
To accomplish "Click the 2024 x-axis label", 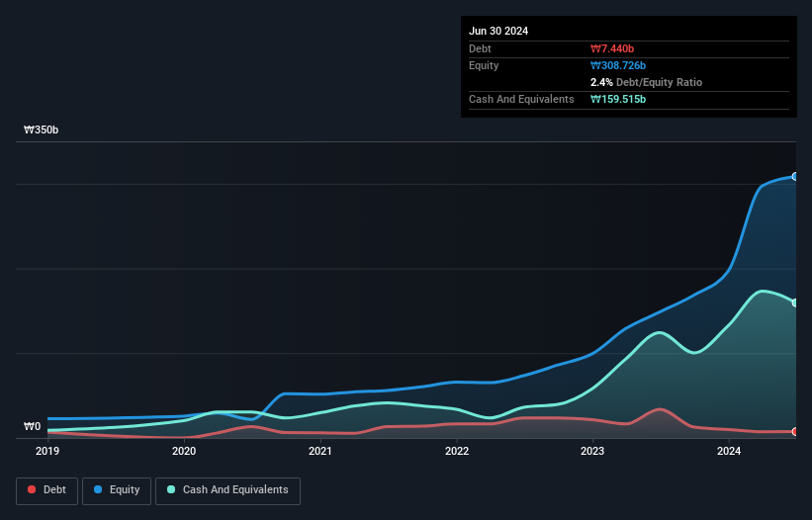I will [729, 451].
